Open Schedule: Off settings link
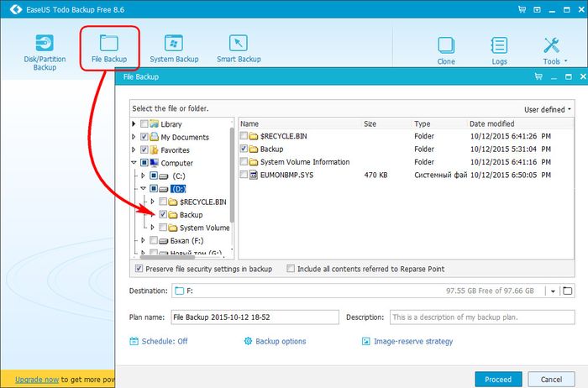Image resolution: width=588 pixels, height=388 pixels. point(165,341)
